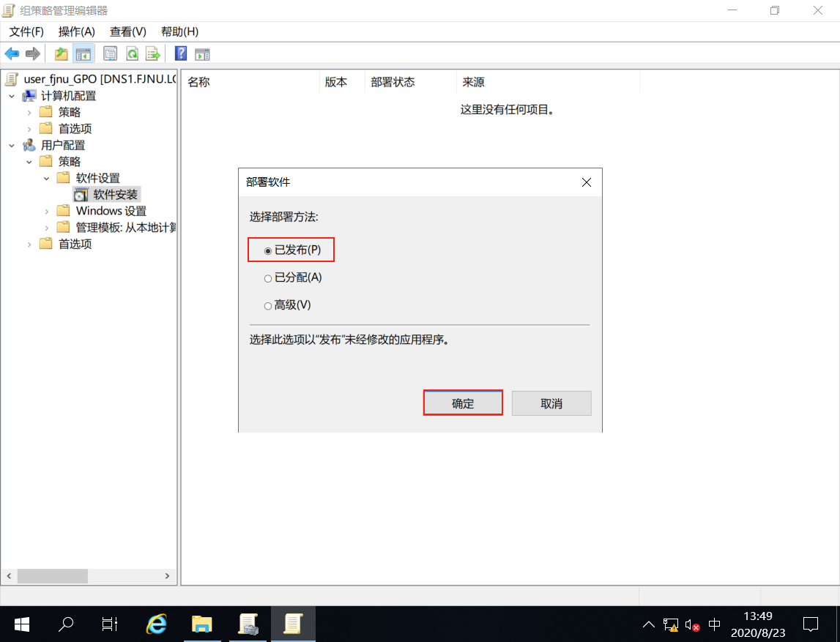
Task: Click the muted volume tray icon
Action: pos(692,625)
